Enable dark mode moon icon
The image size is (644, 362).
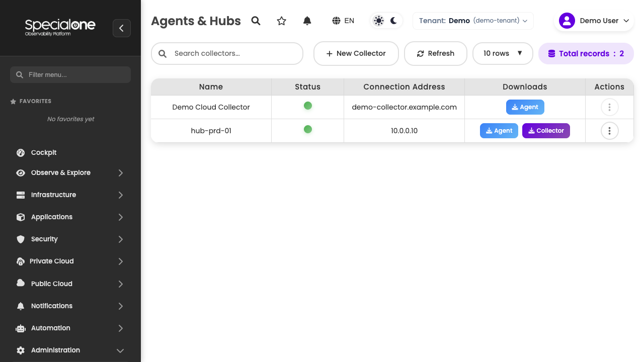coord(393,21)
